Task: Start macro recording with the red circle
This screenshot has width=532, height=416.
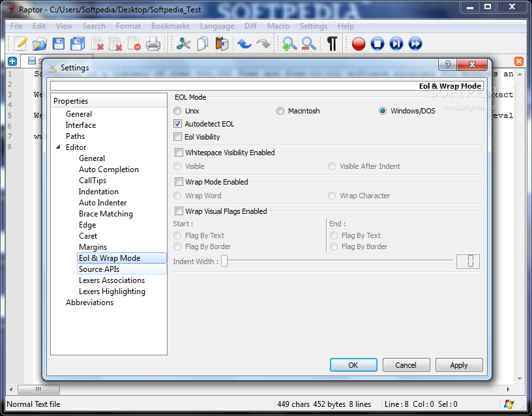Action: 359,44
